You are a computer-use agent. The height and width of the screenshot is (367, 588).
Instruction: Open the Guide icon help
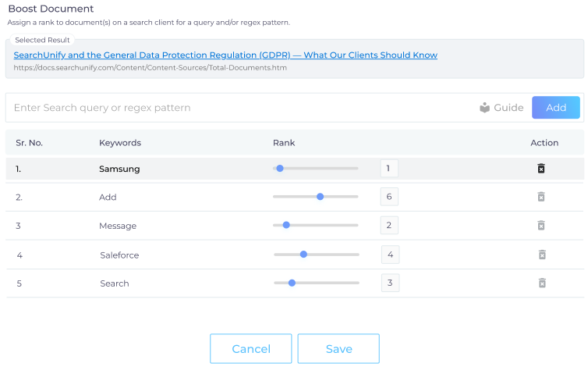coord(484,108)
